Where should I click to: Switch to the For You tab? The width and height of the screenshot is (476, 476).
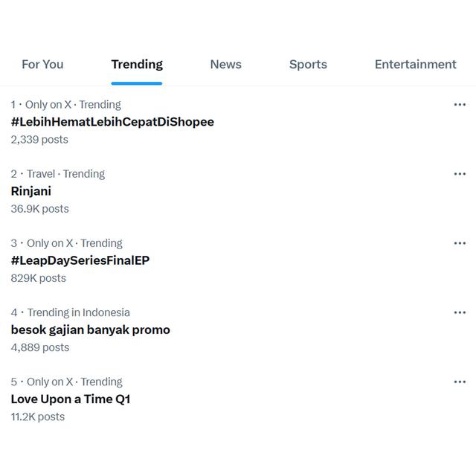42,64
